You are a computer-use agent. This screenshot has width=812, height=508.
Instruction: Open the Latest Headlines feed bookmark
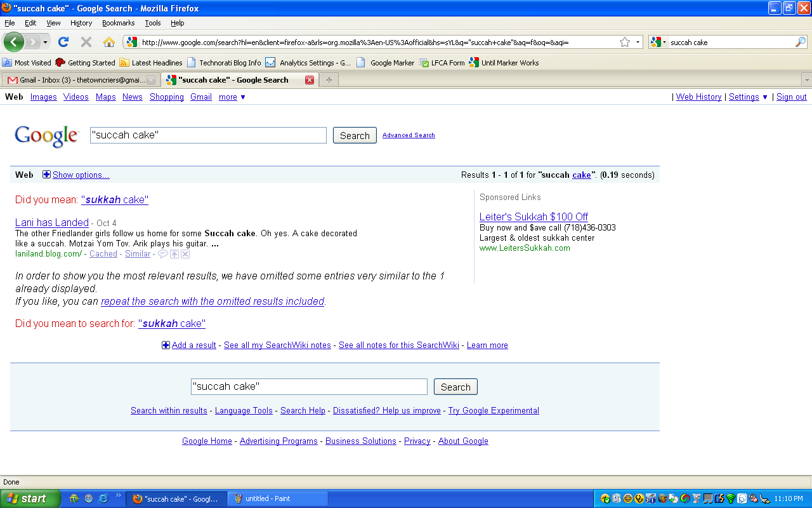click(151, 63)
